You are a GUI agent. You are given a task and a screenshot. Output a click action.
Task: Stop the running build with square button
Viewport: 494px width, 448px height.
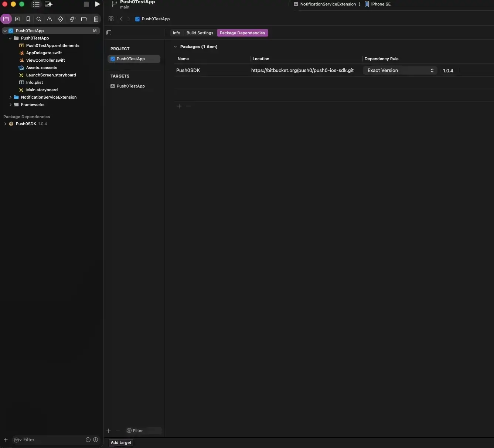tap(86, 4)
